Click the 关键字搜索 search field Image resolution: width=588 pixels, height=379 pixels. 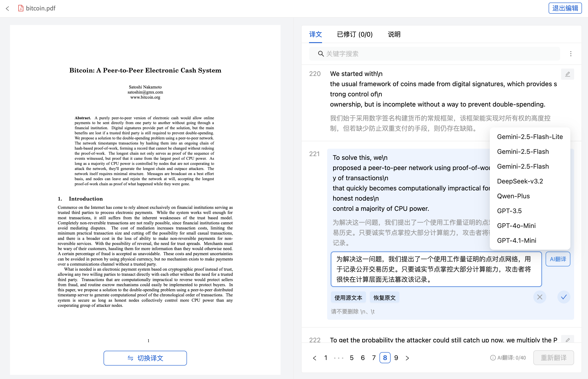[434, 54]
